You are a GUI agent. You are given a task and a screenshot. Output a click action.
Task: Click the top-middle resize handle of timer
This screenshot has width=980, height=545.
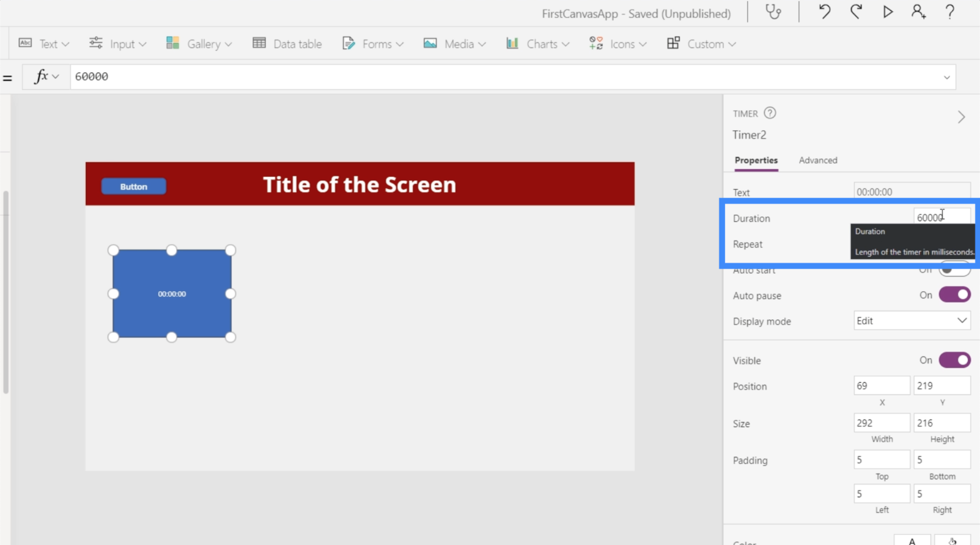pos(171,250)
